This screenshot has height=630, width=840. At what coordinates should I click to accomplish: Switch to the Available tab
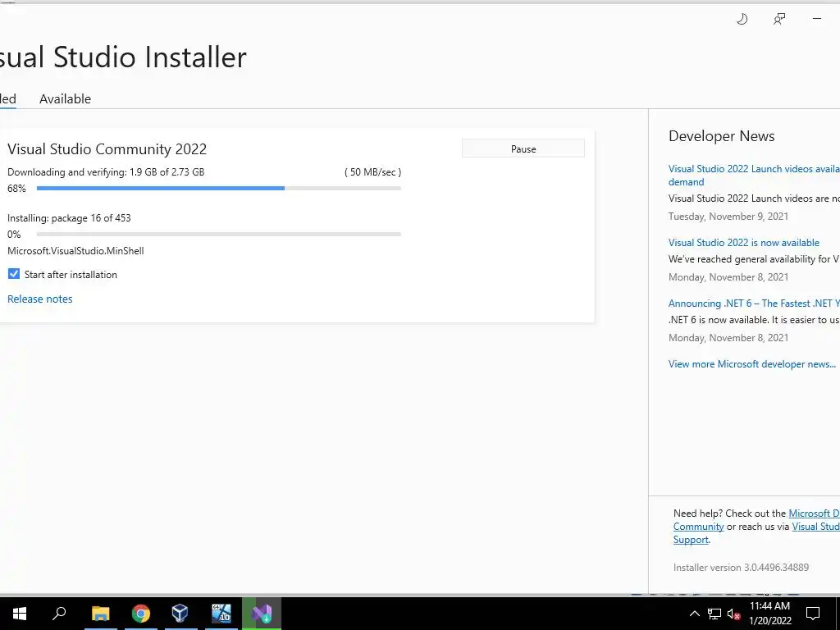pos(66,99)
